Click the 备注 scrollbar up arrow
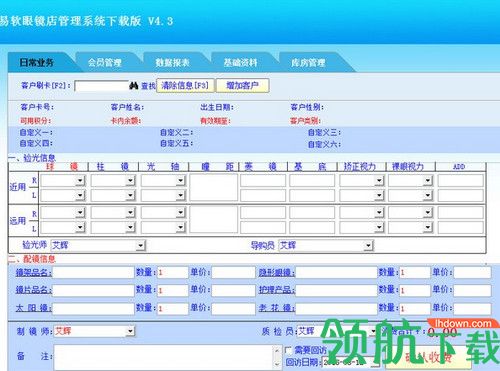Image resolution: width=500 pixels, height=371 pixels. 277,350
